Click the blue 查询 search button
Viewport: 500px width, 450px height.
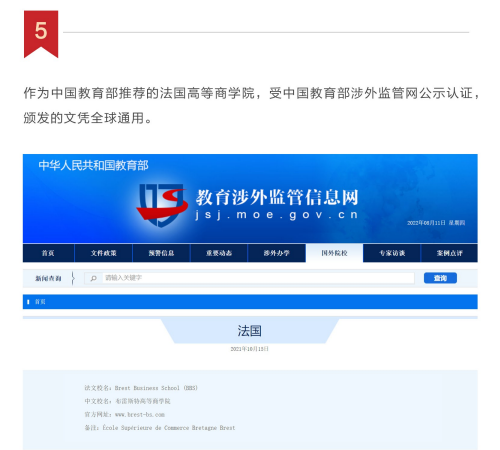click(x=440, y=278)
